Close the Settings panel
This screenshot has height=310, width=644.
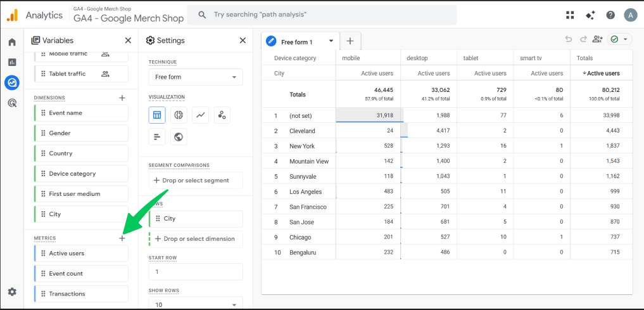point(243,41)
